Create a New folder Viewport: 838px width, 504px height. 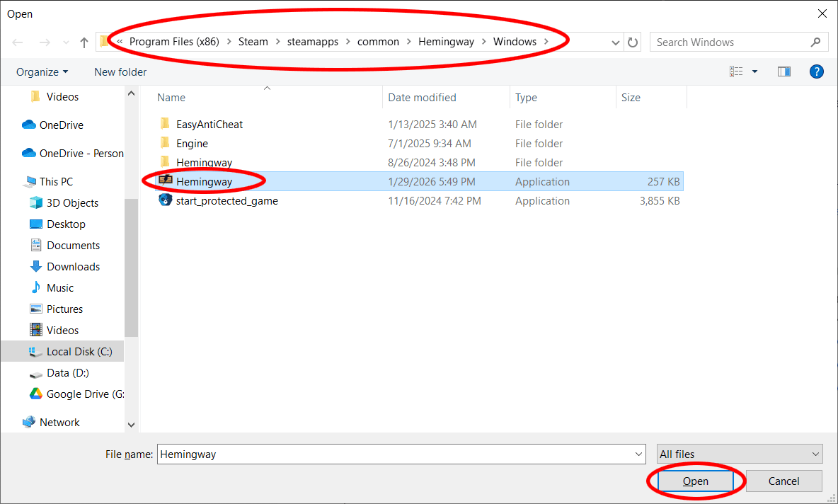[x=120, y=71]
